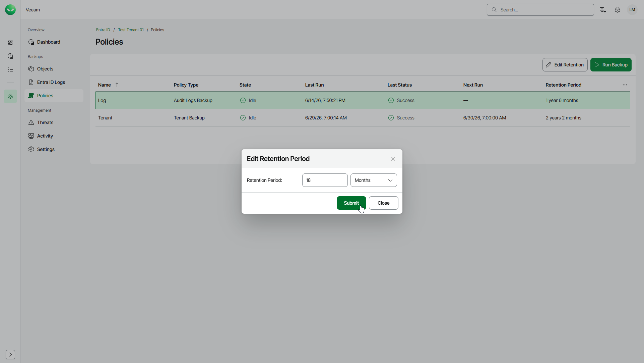The image size is (644, 363).
Task: Sort by the Last Run column header
Action: pos(314,85)
